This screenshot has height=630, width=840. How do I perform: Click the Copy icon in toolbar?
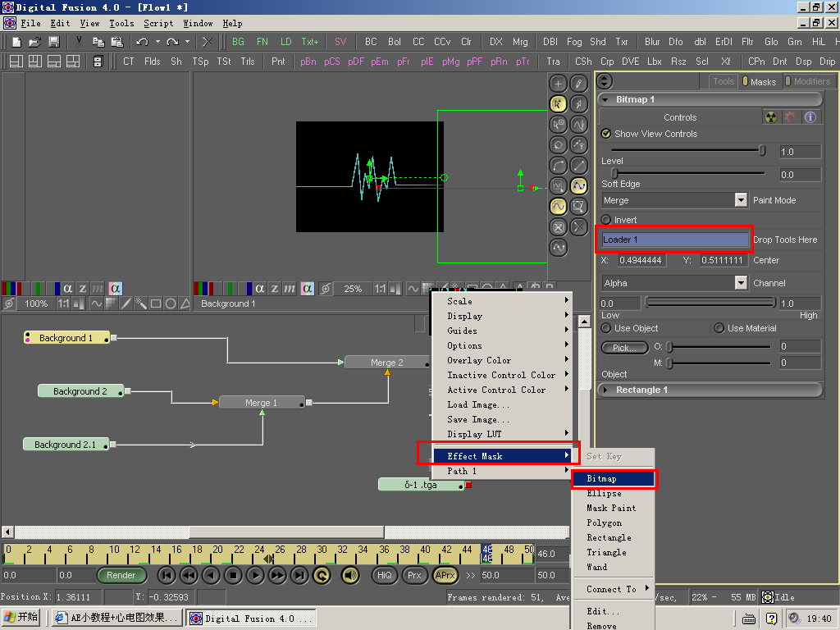pyautogui.click(x=98, y=42)
